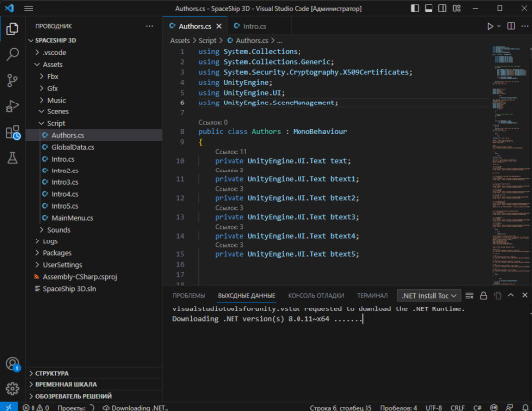
Task: Run the current file with play button
Action: [490, 26]
